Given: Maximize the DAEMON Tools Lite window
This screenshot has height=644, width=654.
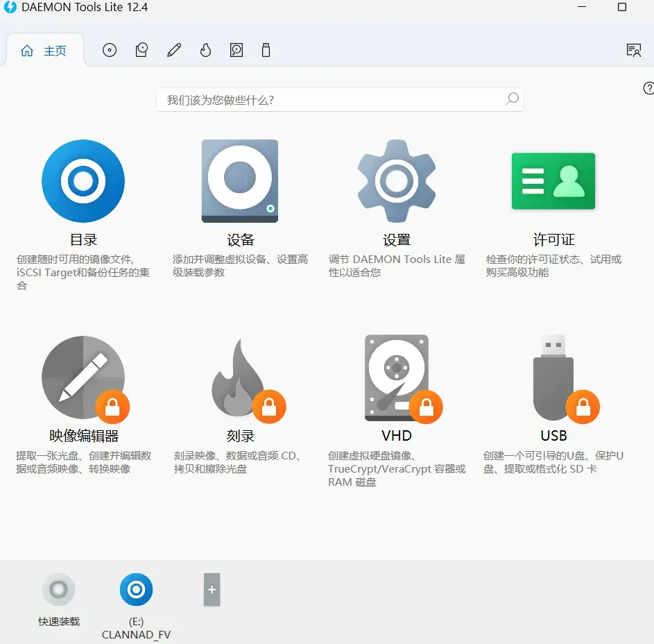Looking at the screenshot, I should 622,7.
